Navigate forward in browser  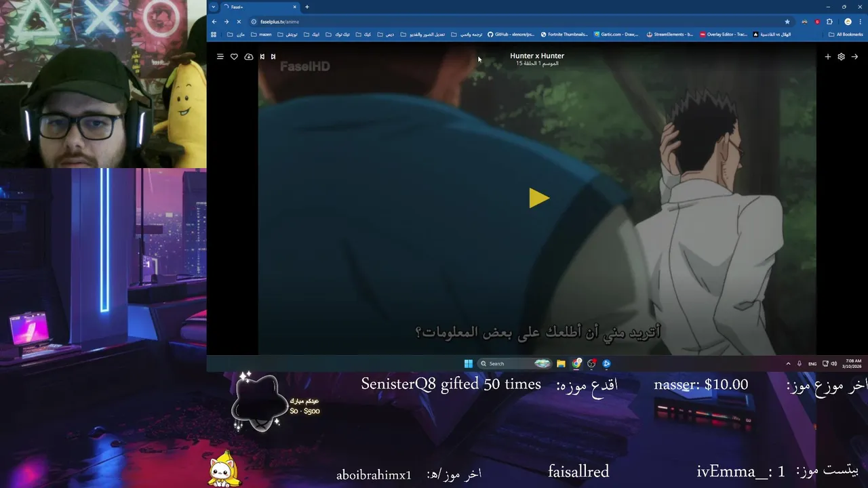226,22
